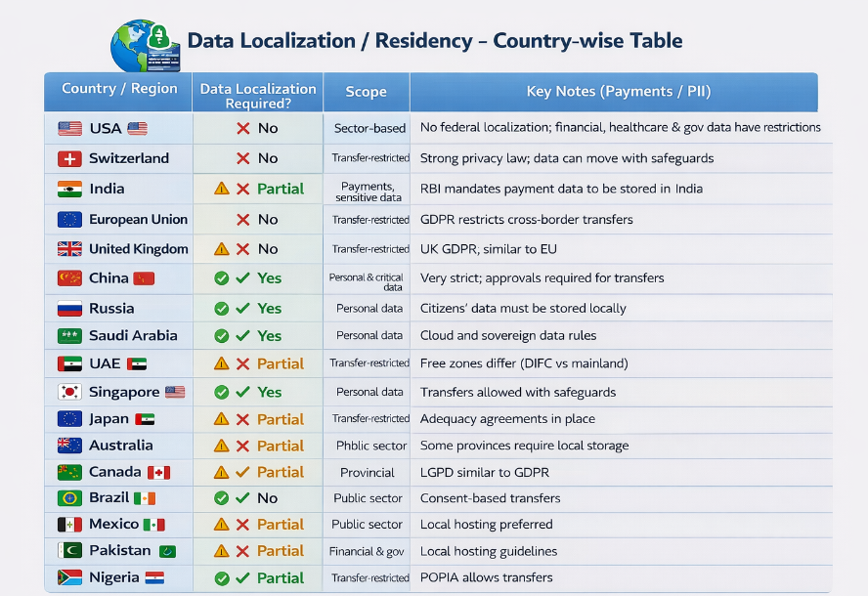Click the red X in the Switzerland row
868x596 pixels.
click(x=243, y=158)
